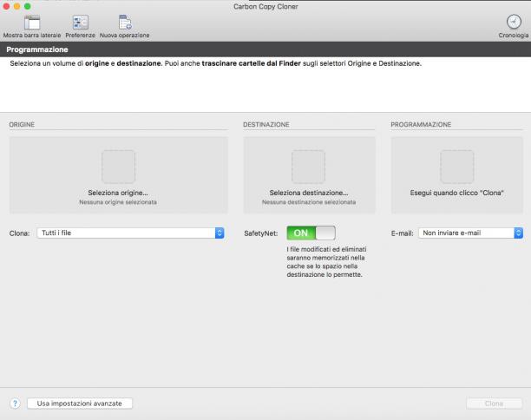
Task: Click the help question mark button
Action: (15, 404)
